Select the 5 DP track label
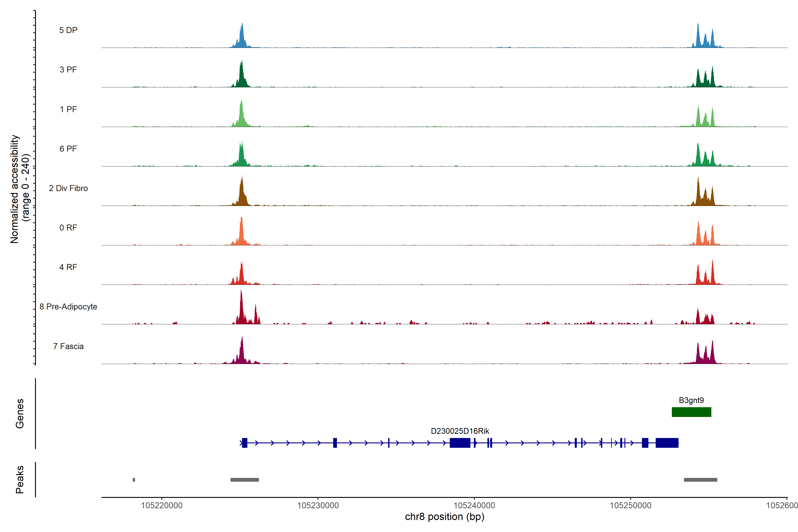Viewport: 798px width, 532px height. (68, 30)
